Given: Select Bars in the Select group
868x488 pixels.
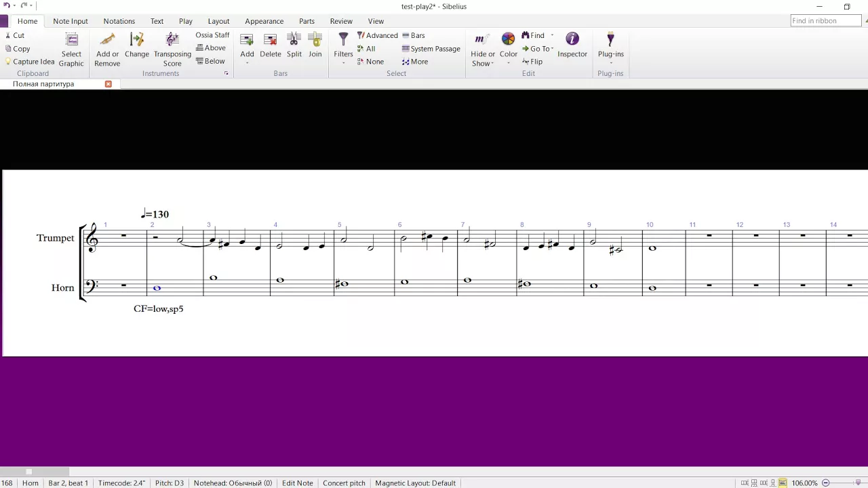Looking at the screenshot, I should pyautogui.click(x=414, y=35).
